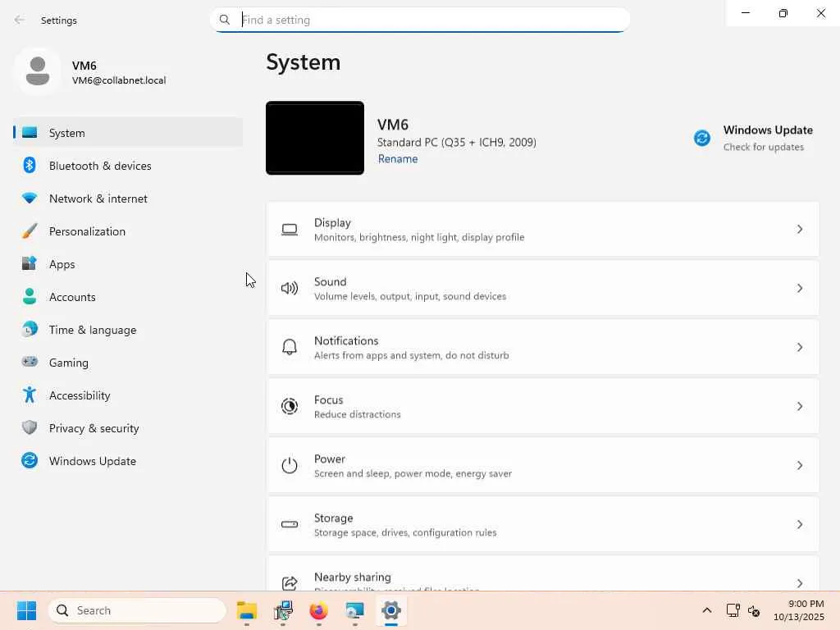Open Remote Desktop app in taskbar
Screen dimensions: 840x630
click(354, 610)
